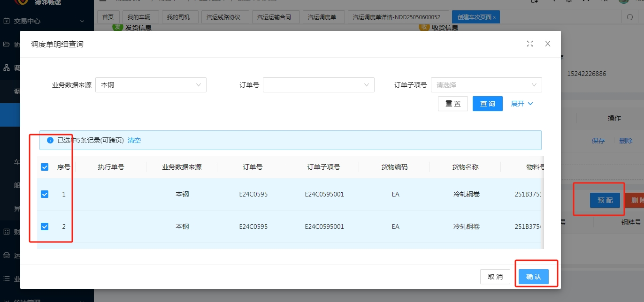Expand more filters with 展开
Image resolution: width=644 pixels, height=302 pixels.
[522, 104]
